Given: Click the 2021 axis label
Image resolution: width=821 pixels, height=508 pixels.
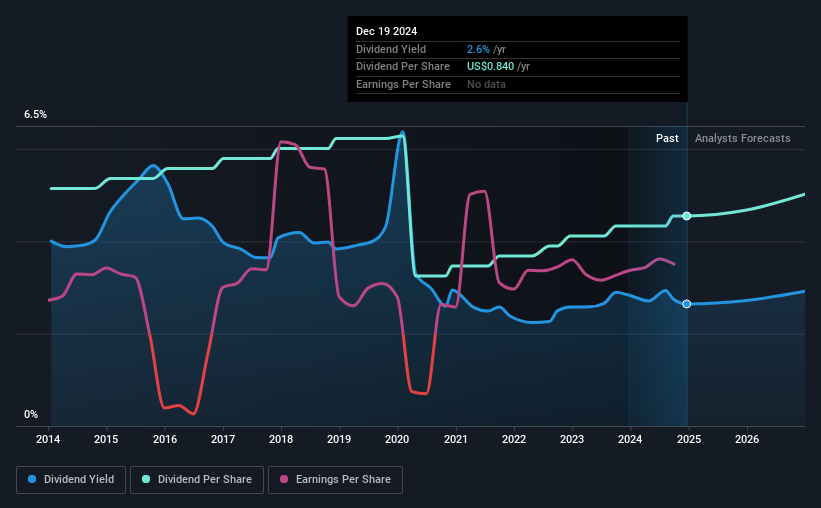Looking at the screenshot, I should [x=456, y=439].
